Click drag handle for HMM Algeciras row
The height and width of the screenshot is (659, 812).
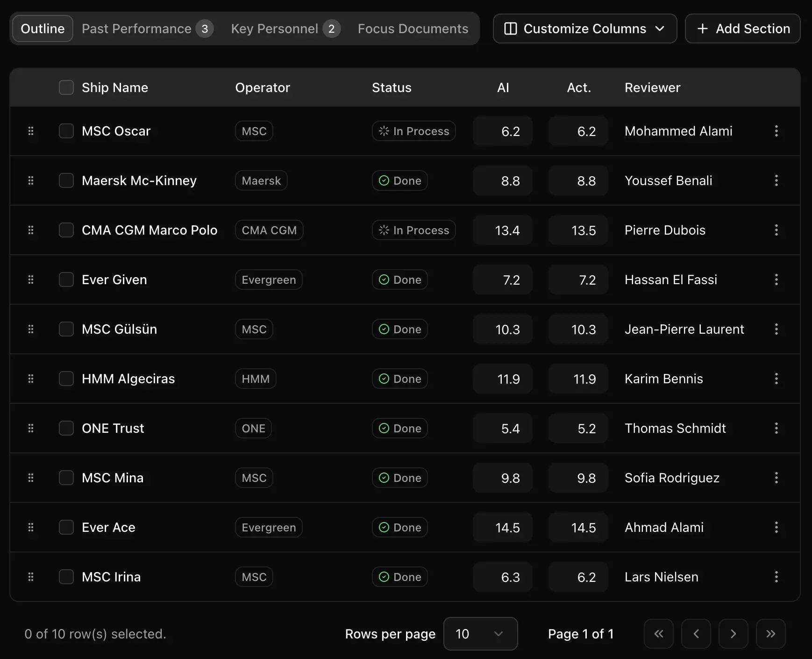click(31, 379)
